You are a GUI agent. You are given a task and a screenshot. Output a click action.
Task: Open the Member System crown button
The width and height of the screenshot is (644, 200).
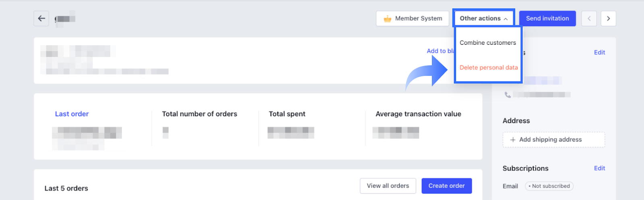(x=413, y=19)
